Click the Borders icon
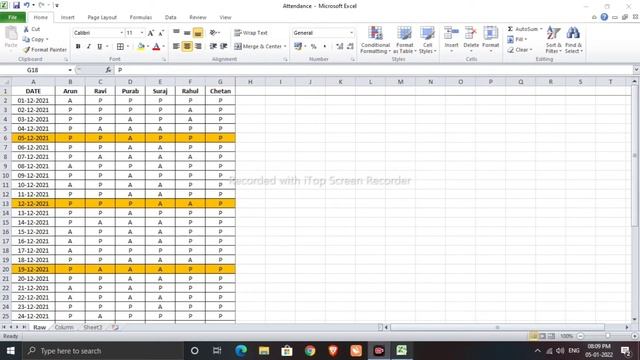Viewport: 640px width, 360px height. click(x=120, y=47)
